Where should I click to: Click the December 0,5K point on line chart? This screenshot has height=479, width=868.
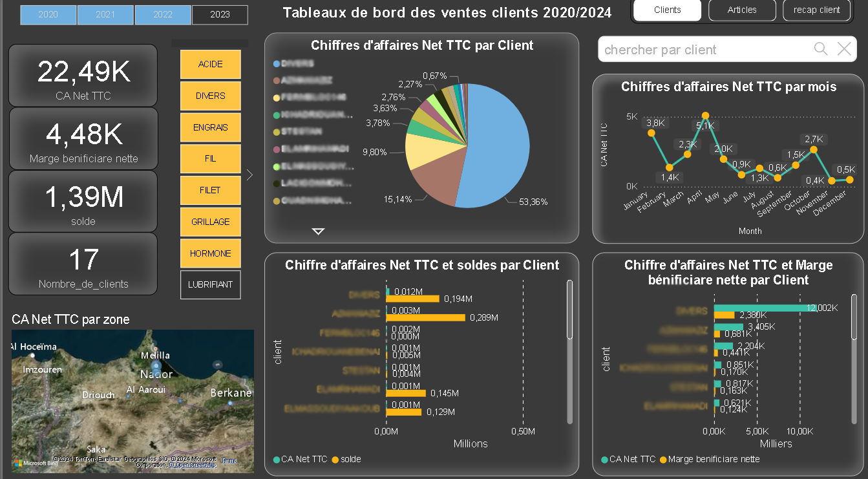point(850,180)
